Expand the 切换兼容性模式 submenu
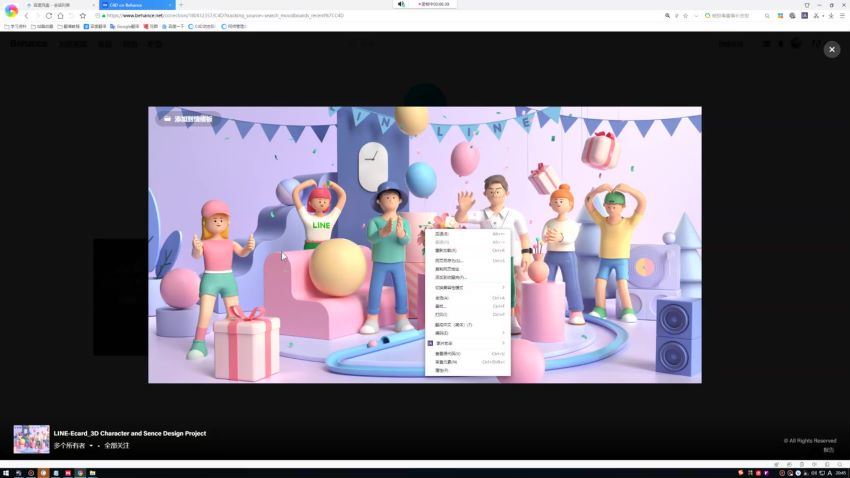 [x=467, y=287]
